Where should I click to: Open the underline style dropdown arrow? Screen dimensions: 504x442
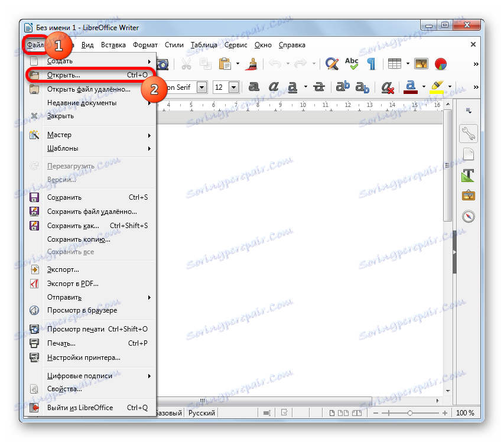pos(305,87)
